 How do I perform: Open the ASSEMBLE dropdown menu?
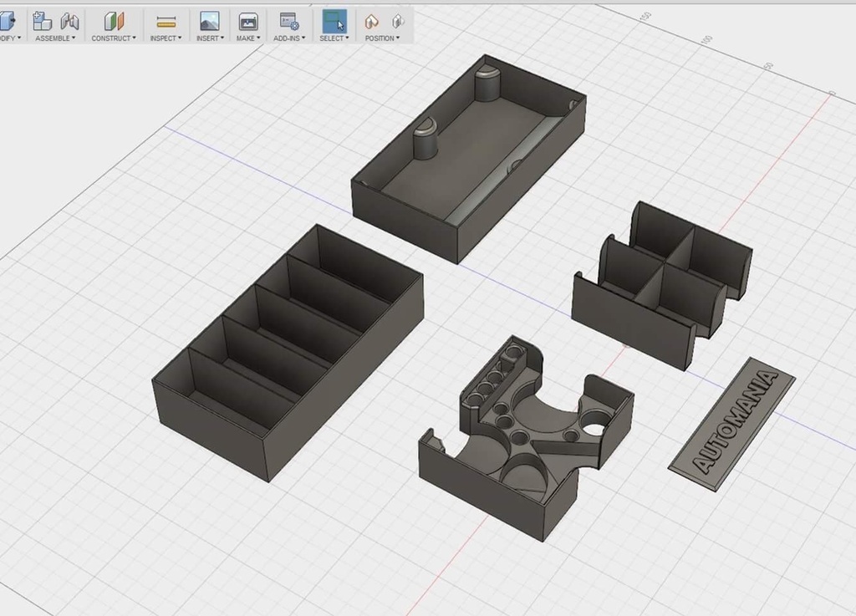tap(55, 38)
